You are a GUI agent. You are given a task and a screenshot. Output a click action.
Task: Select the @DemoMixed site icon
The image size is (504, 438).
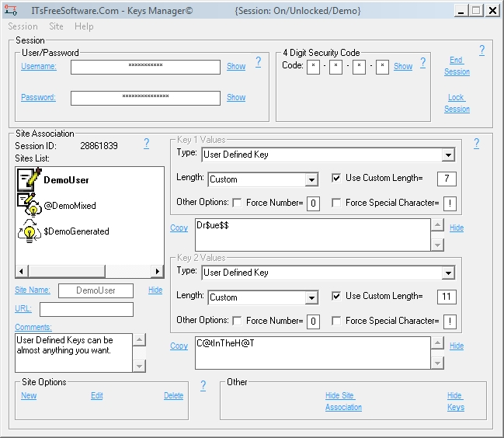pyautogui.click(x=28, y=205)
